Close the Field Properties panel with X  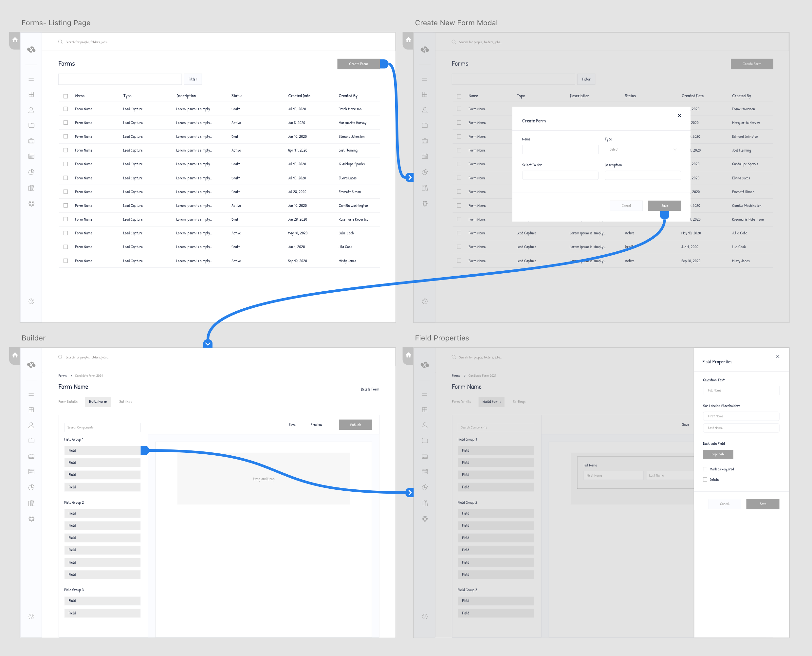pyautogui.click(x=778, y=356)
